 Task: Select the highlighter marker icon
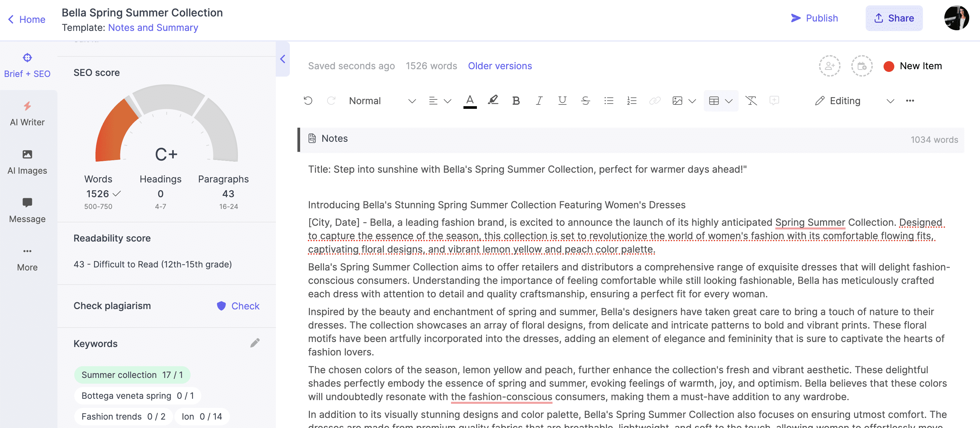click(493, 100)
